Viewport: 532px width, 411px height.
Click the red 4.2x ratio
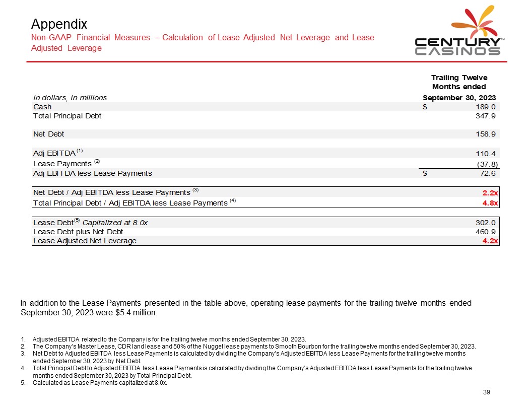(x=490, y=241)
